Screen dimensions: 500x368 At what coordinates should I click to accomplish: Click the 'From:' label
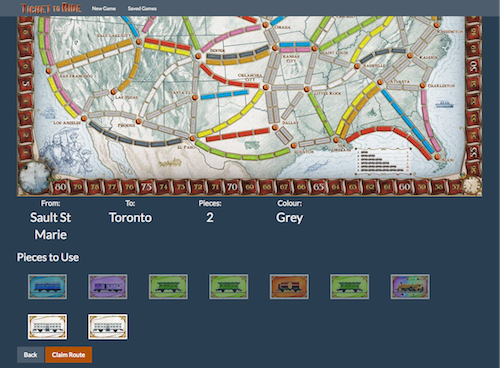[x=51, y=203]
